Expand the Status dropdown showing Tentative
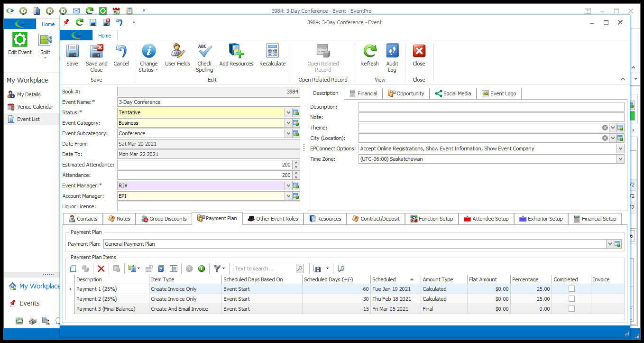The height and width of the screenshot is (343, 644). point(288,112)
